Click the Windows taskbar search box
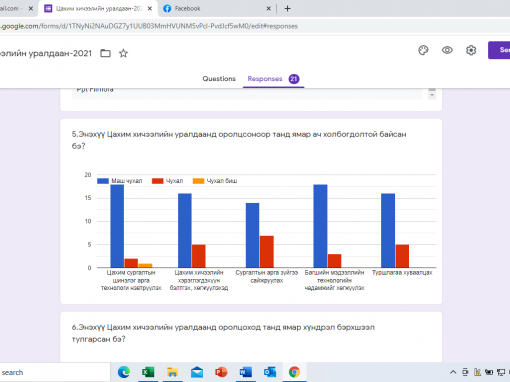510x382 pixels. click(55, 372)
